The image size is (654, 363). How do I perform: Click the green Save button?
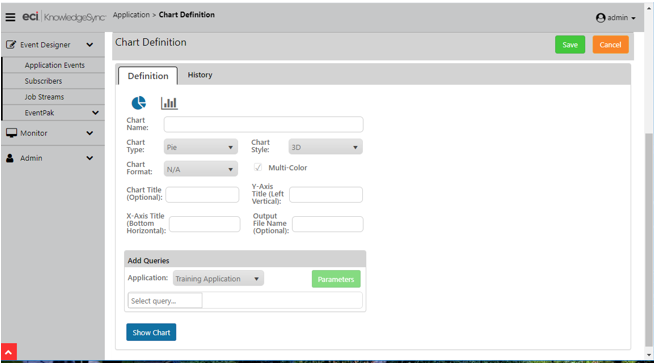click(570, 45)
